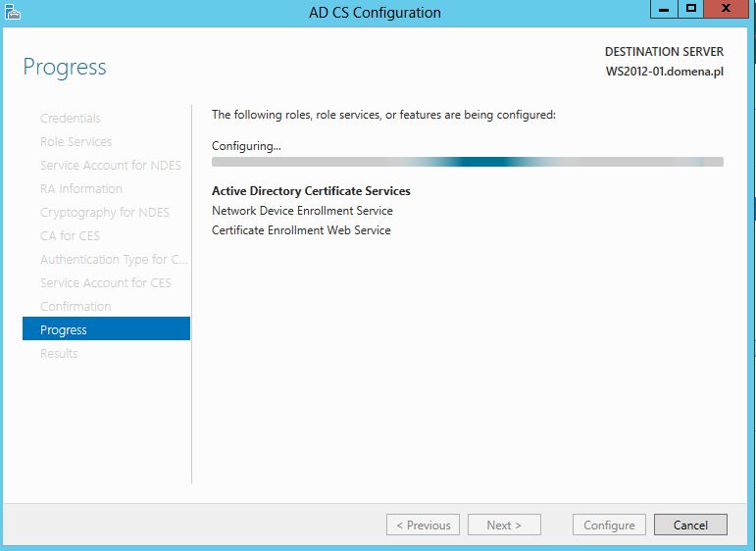Select Service Account for CES step
This screenshot has height=551, width=756.
pyautogui.click(x=106, y=283)
